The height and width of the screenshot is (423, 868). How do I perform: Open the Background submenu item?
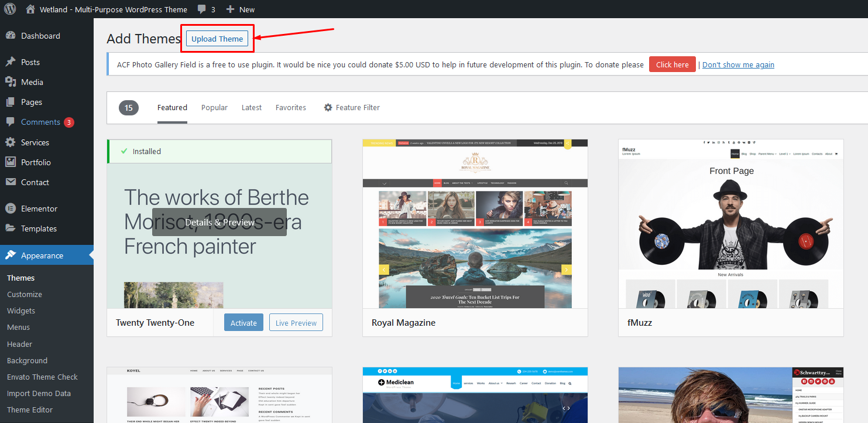tap(28, 360)
